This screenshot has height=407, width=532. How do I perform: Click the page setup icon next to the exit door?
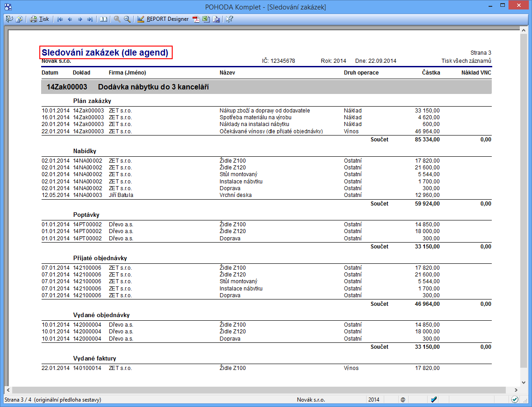click(19, 19)
